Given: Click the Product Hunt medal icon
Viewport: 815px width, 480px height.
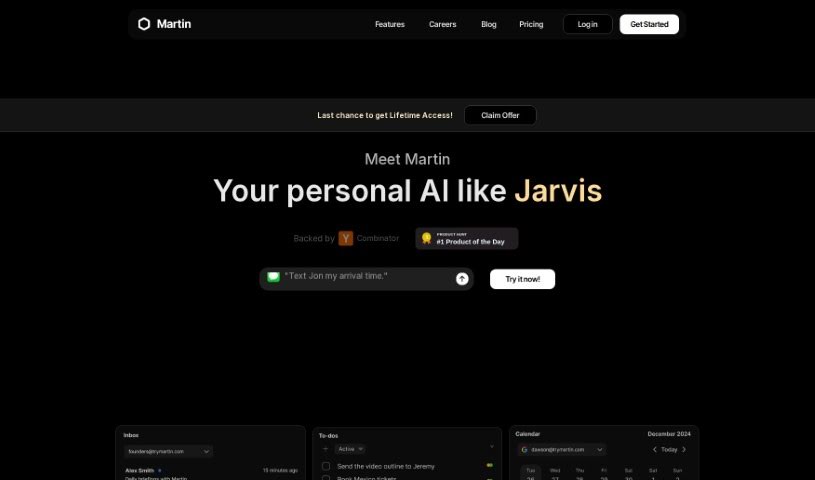Looking at the screenshot, I should [427, 238].
